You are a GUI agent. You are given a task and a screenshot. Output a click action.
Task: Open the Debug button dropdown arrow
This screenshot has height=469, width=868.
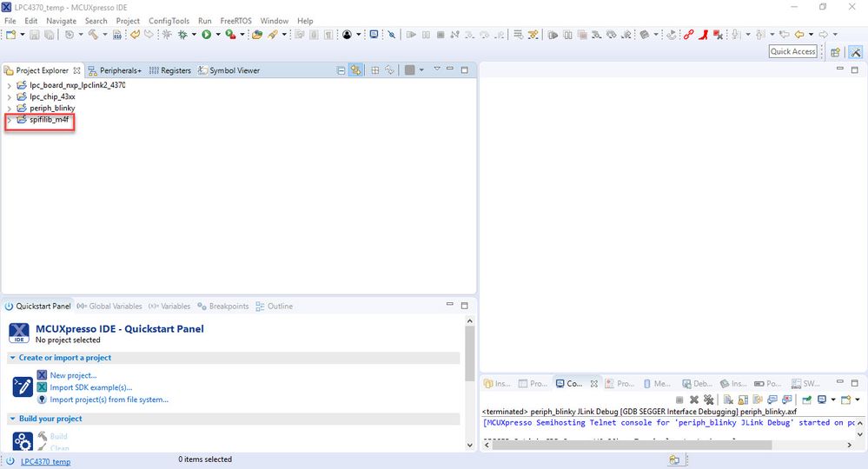pyautogui.click(x=194, y=34)
